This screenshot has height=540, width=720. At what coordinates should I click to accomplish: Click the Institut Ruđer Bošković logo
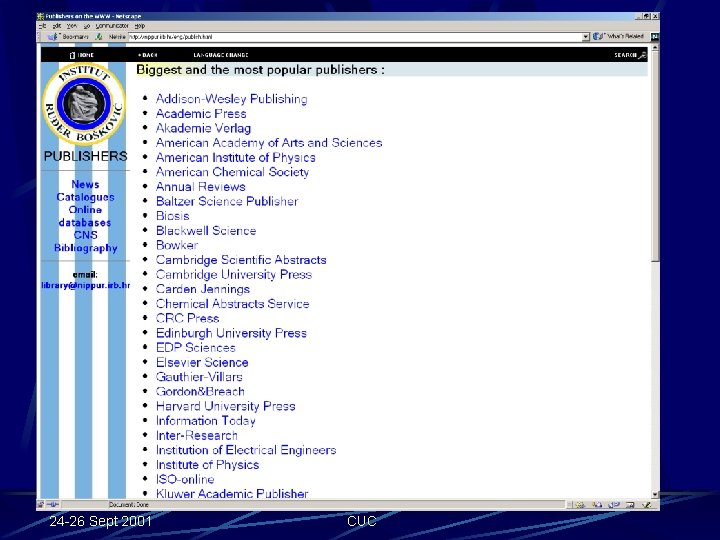(x=84, y=104)
